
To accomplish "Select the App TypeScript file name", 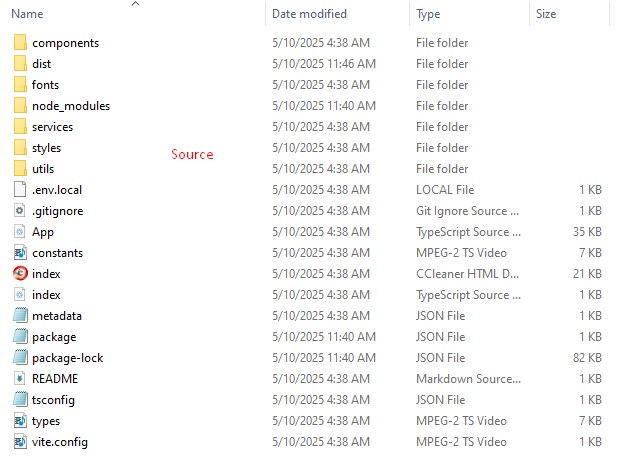I will click(x=43, y=232).
